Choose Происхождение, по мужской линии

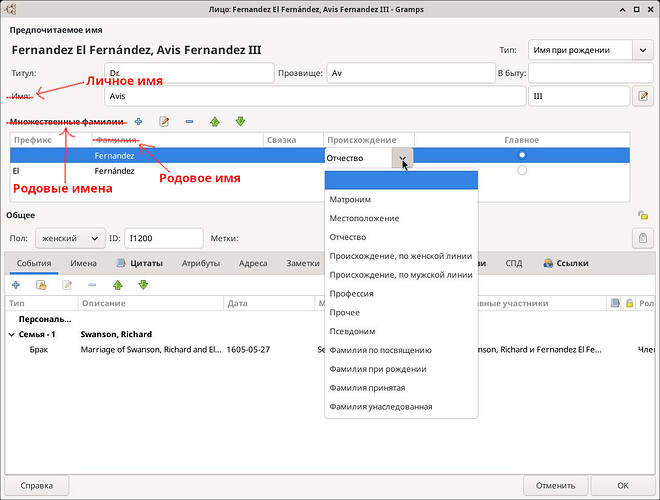pyautogui.click(x=401, y=275)
